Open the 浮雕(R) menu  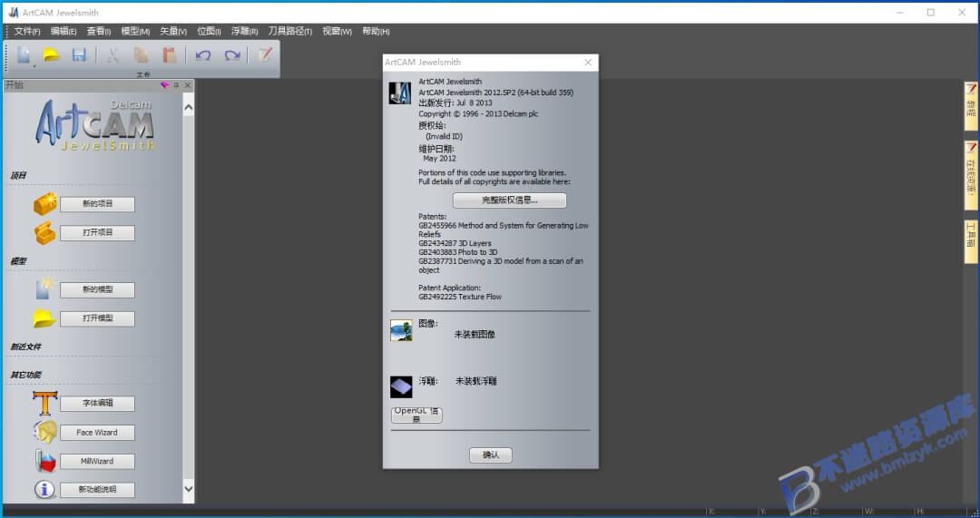(244, 31)
